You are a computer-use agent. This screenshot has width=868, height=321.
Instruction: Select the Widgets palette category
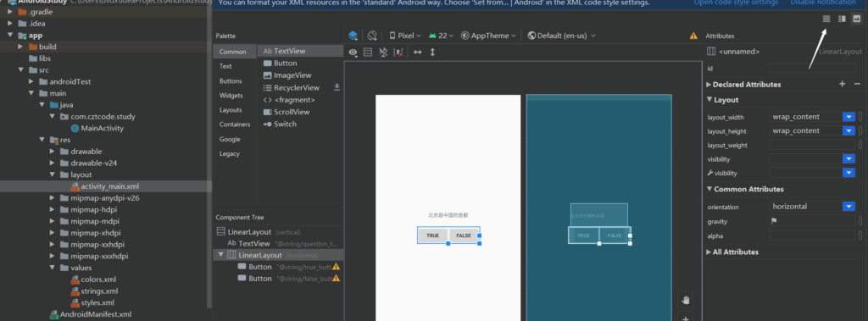click(231, 95)
